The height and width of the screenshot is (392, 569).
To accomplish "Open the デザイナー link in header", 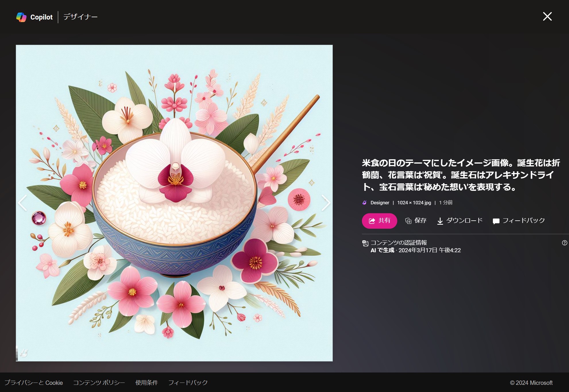I will click(x=80, y=17).
